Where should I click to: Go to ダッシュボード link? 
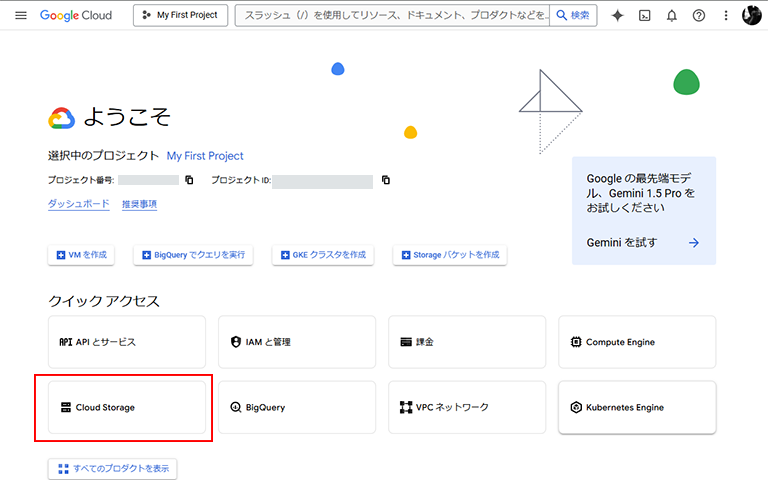click(x=78, y=204)
